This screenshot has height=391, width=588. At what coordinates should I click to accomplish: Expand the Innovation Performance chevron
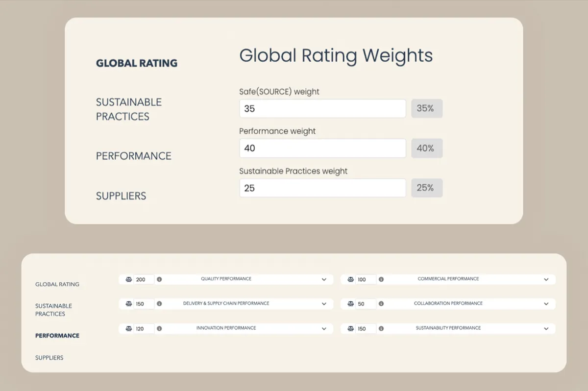[324, 328]
